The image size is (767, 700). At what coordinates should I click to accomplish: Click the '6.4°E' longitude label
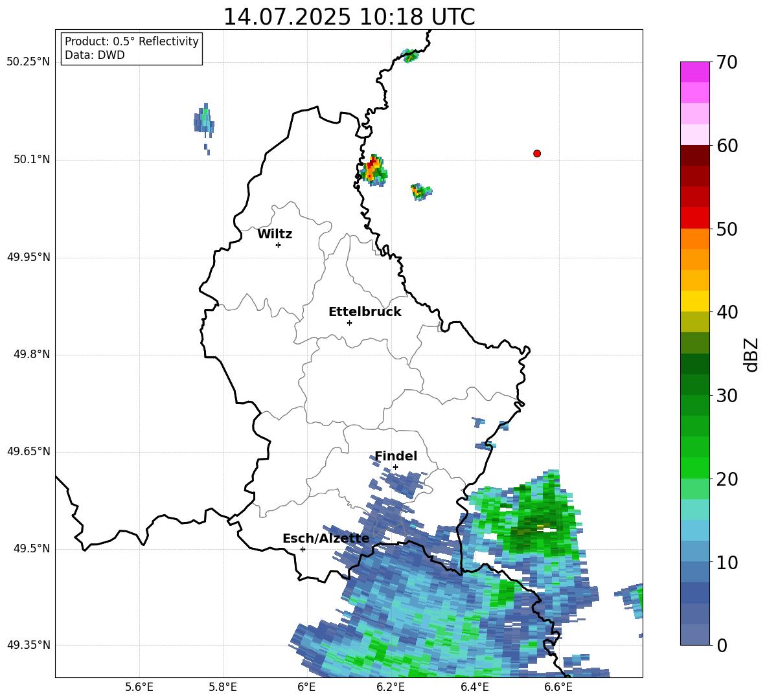point(474,688)
